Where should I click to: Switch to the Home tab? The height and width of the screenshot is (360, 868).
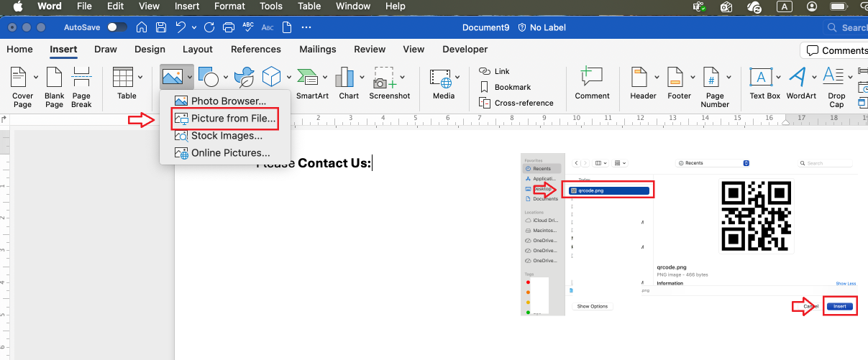[x=19, y=50]
